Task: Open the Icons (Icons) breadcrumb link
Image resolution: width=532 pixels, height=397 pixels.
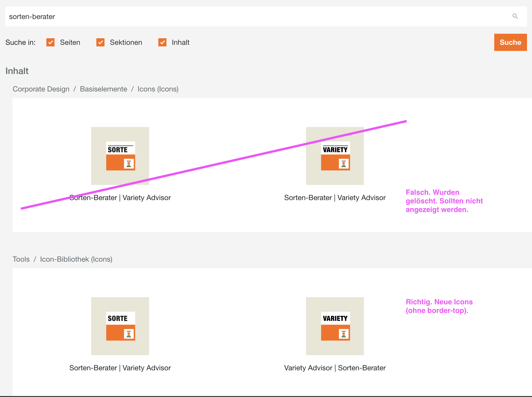Action: 158,89
